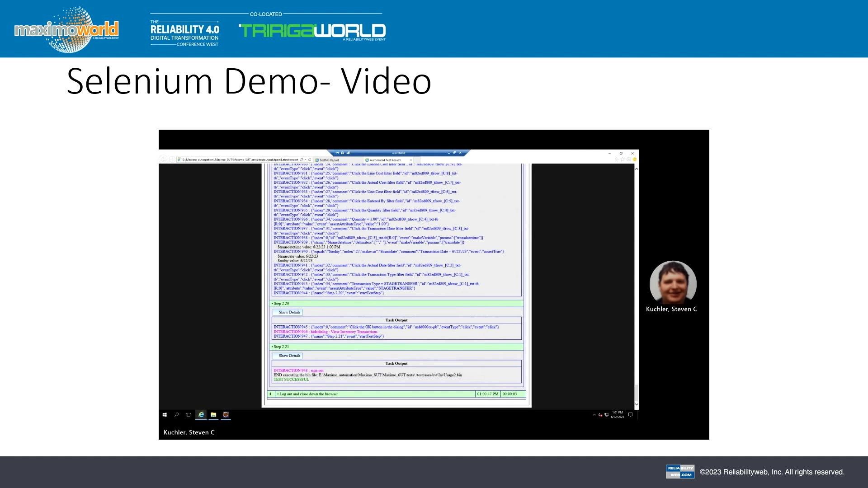Click the browser Home icon

(x=617, y=160)
